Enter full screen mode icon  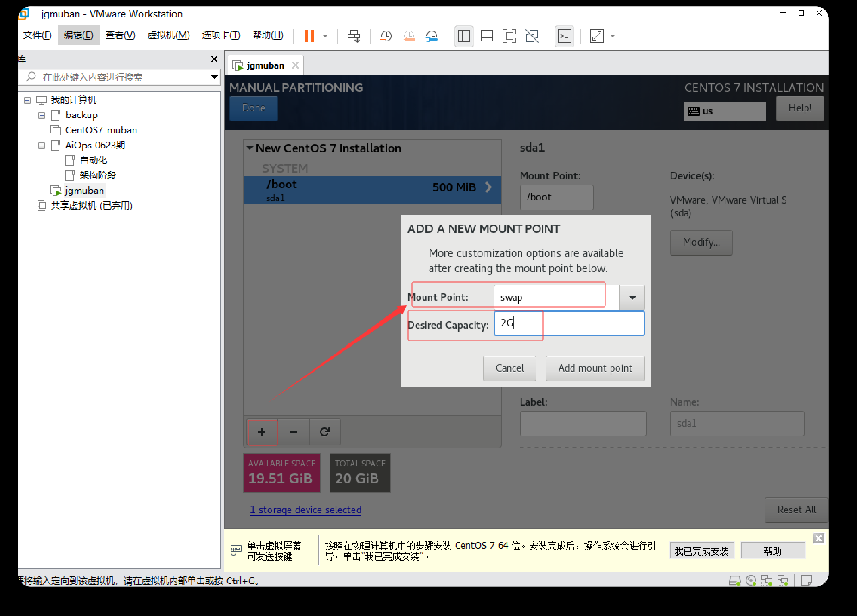click(x=509, y=36)
